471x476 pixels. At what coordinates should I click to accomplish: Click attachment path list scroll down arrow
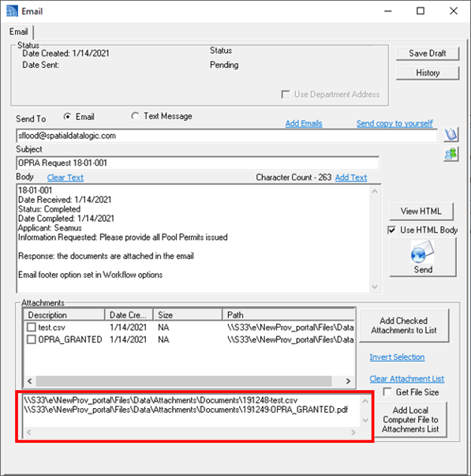pyautogui.click(x=365, y=421)
